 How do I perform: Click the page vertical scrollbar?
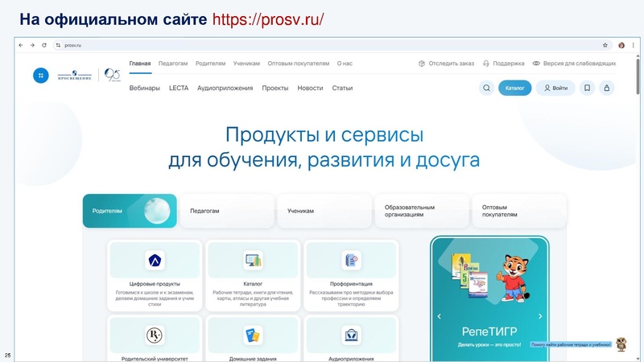pos(638,76)
